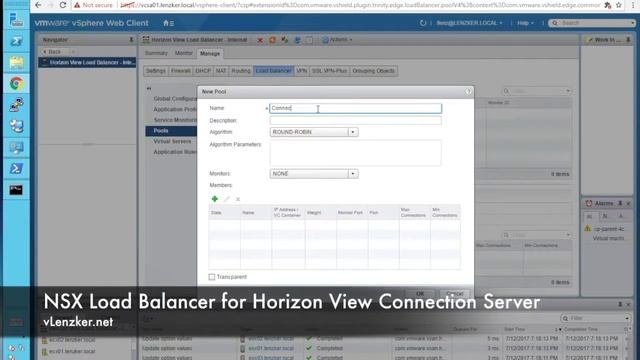Click the red delete icon in edge toolbar
The width and height of the screenshot is (640, 360).
click(x=260, y=40)
